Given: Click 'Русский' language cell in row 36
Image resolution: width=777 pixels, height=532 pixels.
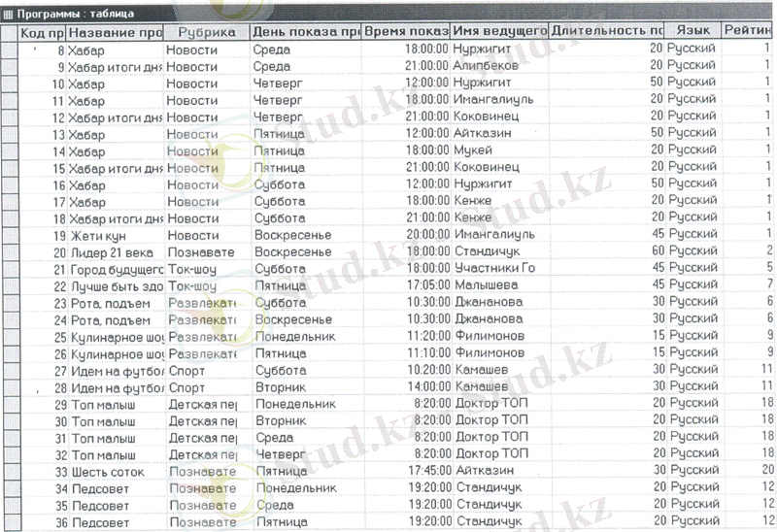Looking at the screenshot, I should [x=693, y=520].
